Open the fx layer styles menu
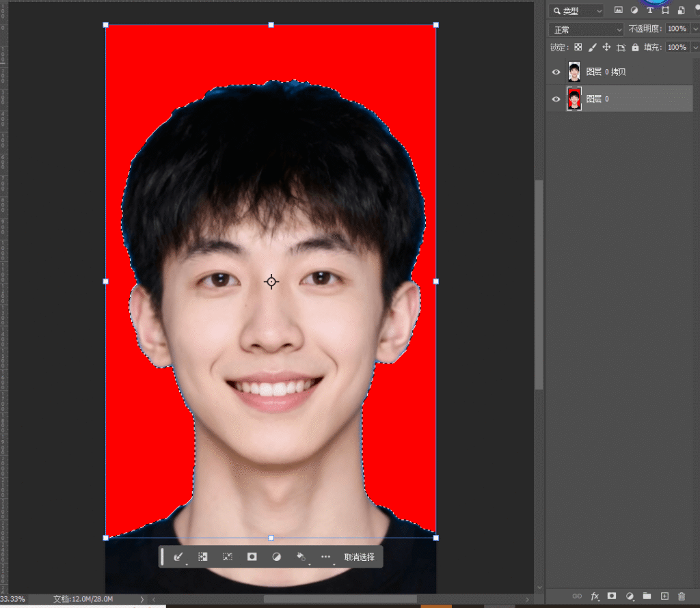700x608 pixels. 595,596
